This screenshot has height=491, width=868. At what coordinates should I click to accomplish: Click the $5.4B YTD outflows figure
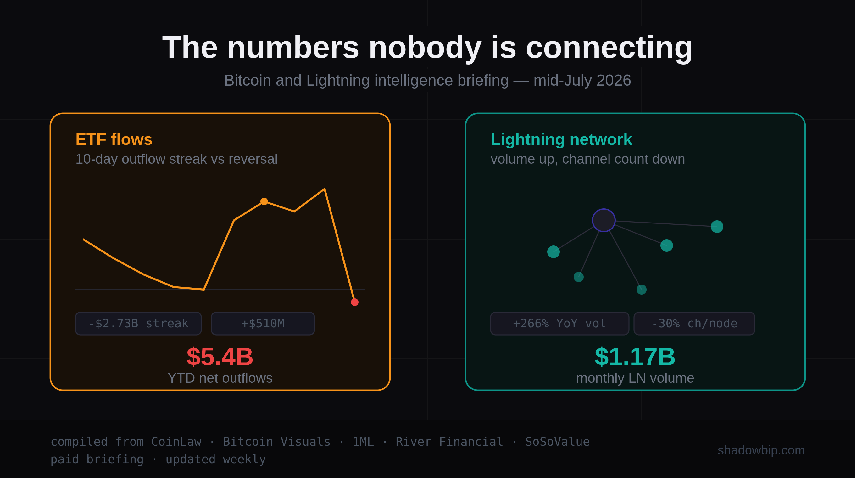click(x=220, y=356)
